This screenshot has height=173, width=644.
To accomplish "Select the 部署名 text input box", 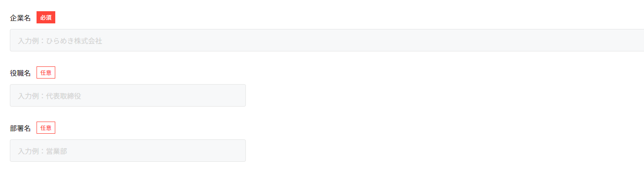I will [128, 151].
